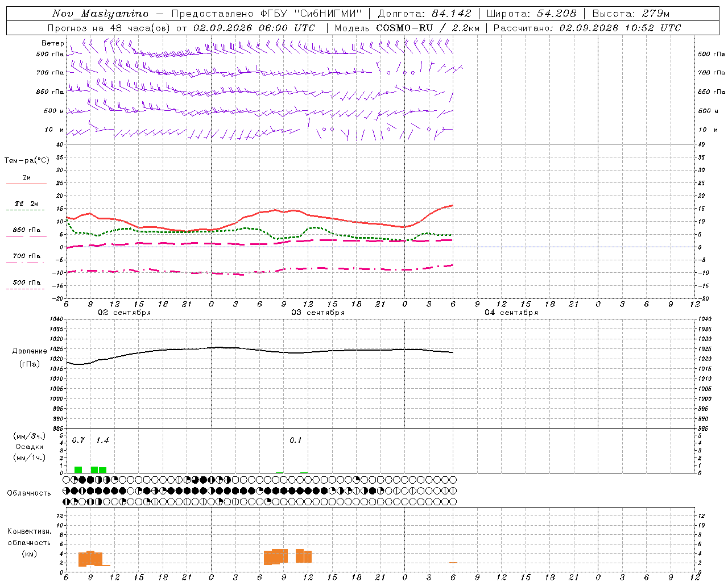Click the first cloud circle in top row
This screenshot has width=728, height=582.
[x=67, y=480]
